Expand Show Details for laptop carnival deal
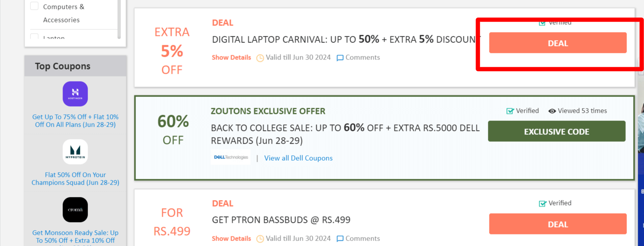 click(x=231, y=58)
